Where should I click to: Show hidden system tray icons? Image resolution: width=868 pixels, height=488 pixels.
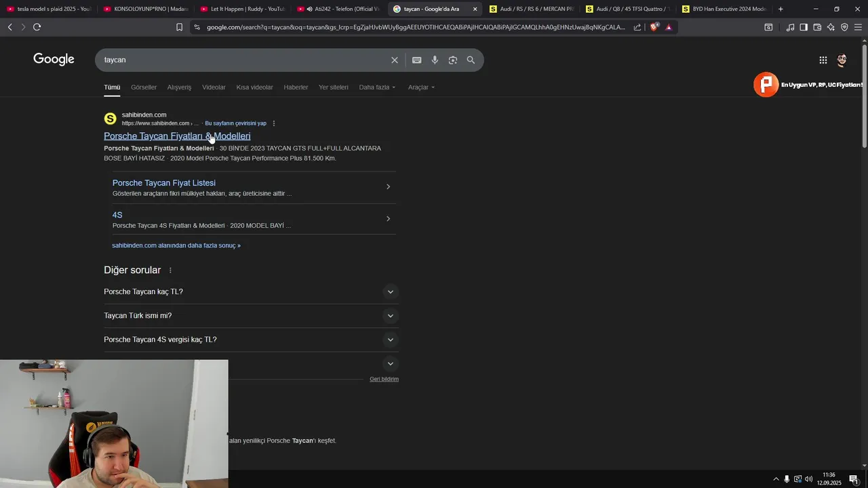[776, 479]
